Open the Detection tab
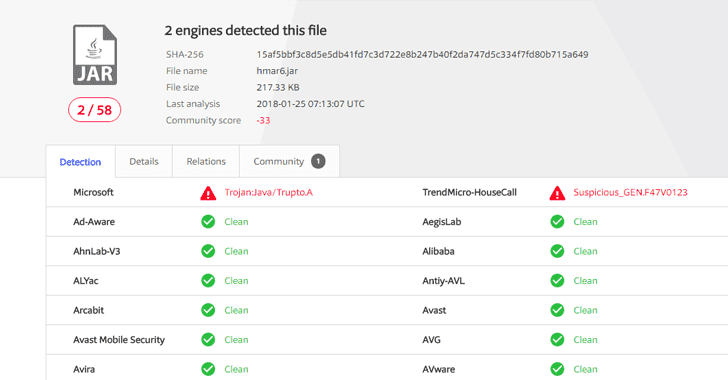This screenshot has width=728, height=380. pos(80,162)
